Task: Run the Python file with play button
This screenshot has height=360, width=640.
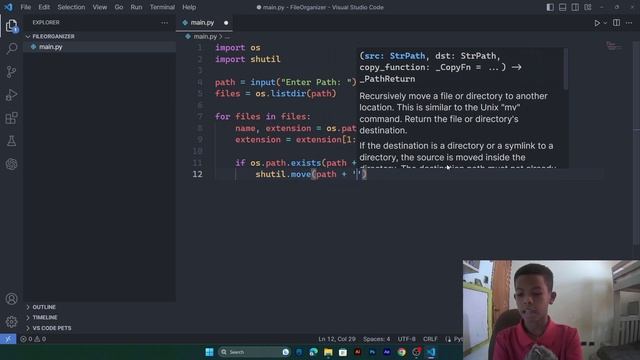Action: 597,23
